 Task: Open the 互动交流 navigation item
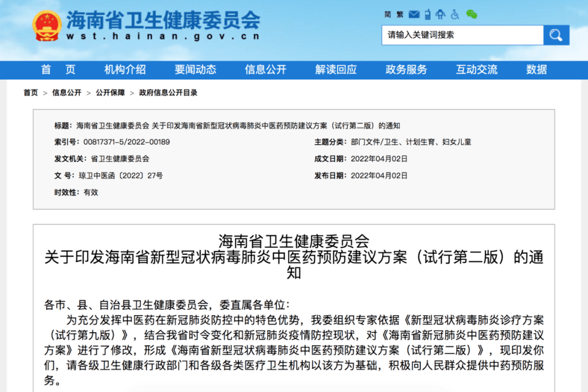click(x=476, y=69)
